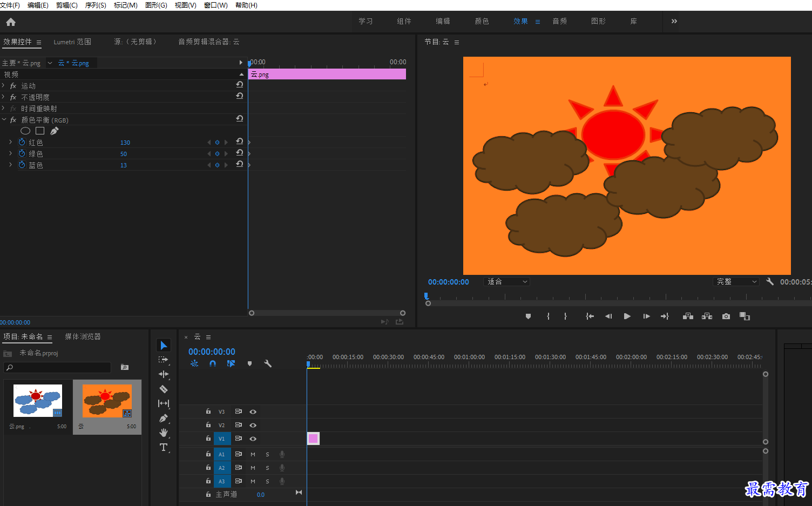Go to In point
This screenshot has height=506, width=812.
[x=590, y=316]
